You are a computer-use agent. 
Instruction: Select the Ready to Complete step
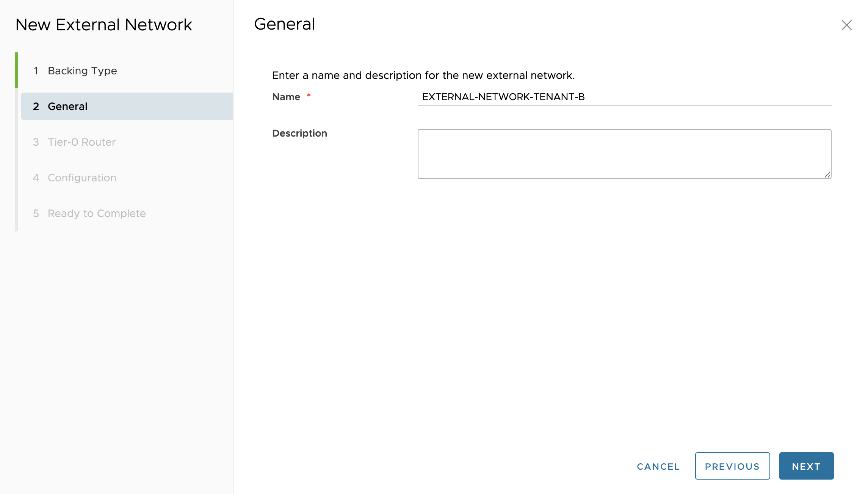(96, 213)
